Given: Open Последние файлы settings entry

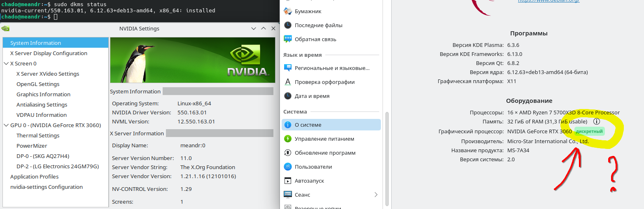Looking at the screenshot, I should coord(331,25).
